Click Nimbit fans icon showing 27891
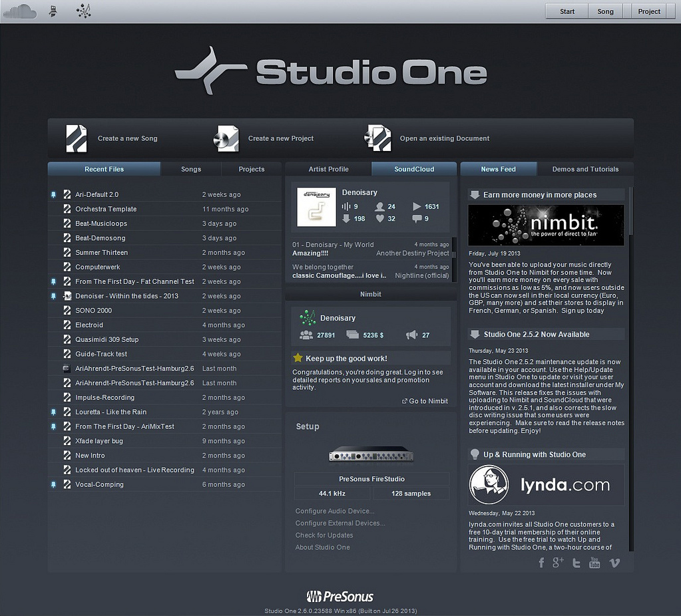The height and width of the screenshot is (616, 681). (306, 335)
